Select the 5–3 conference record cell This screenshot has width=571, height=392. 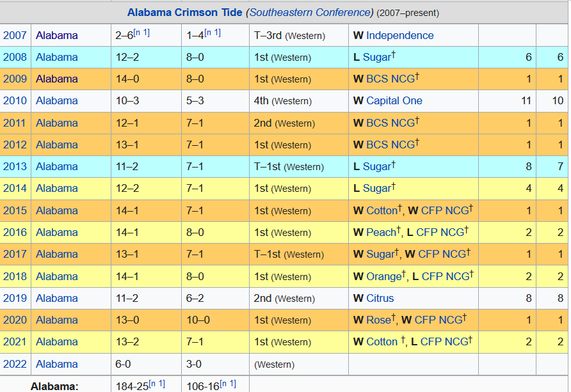click(215, 101)
